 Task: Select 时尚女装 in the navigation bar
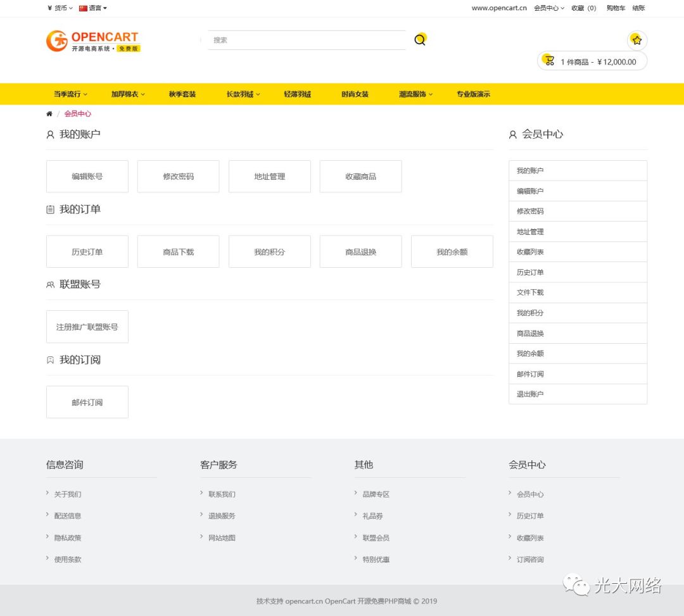tap(355, 94)
